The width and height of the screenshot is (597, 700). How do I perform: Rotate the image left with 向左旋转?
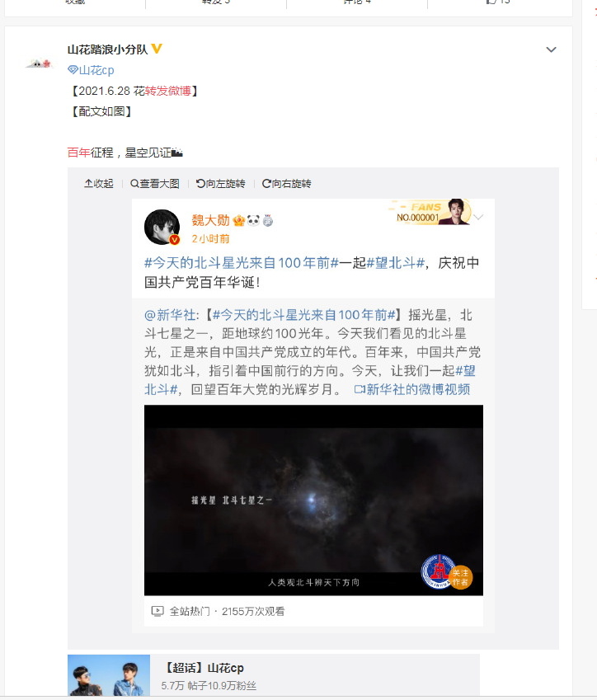(221, 184)
